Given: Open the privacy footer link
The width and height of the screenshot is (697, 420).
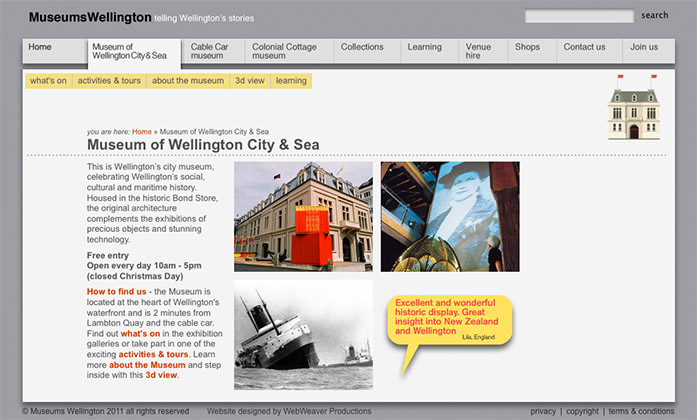Looking at the screenshot, I should pos(543,412).
